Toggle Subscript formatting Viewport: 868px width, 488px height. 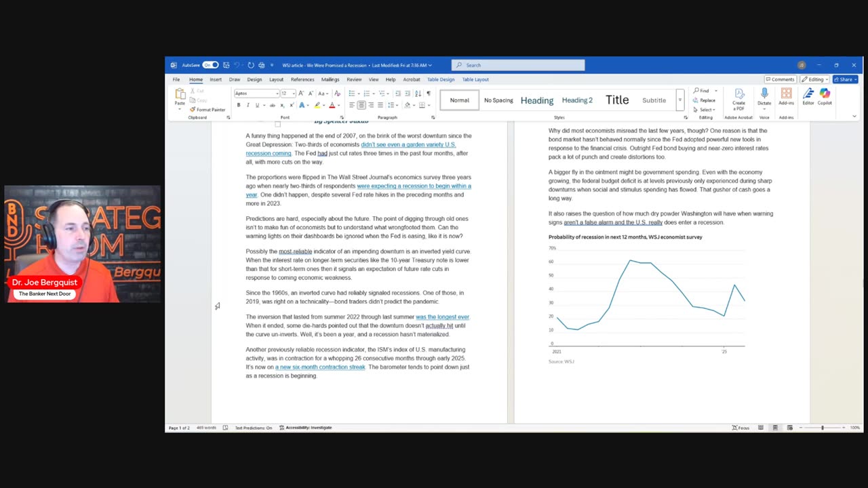282,105
